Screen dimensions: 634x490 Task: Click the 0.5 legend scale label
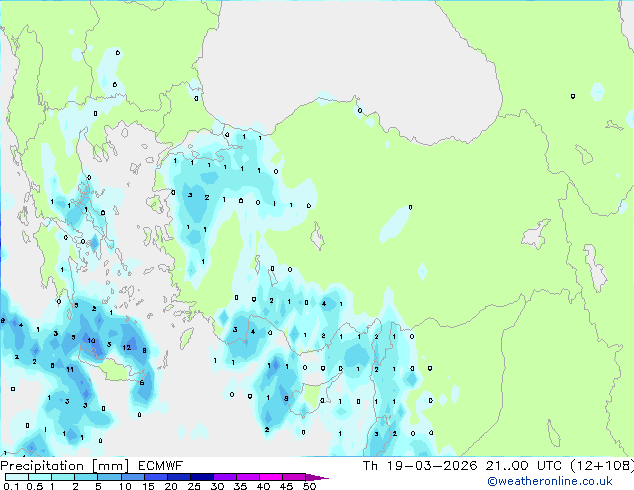(35, 486)
